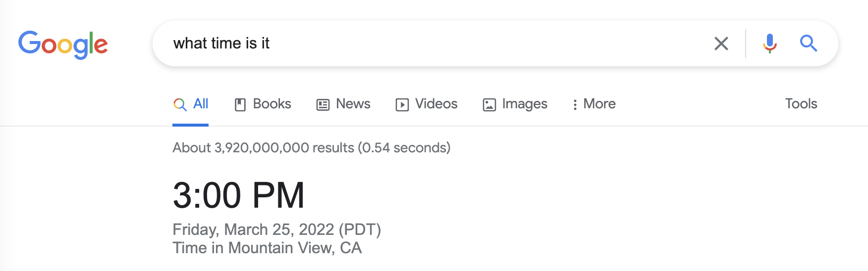
Task: Click the newspaper icon beside News
Action: point(323,104)
